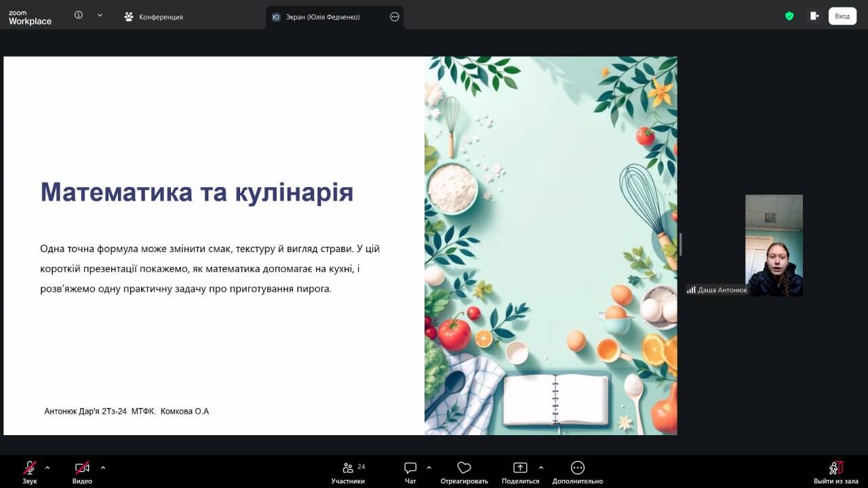Select Даша Антонюк's video thumbnail

tap(774, 245)
